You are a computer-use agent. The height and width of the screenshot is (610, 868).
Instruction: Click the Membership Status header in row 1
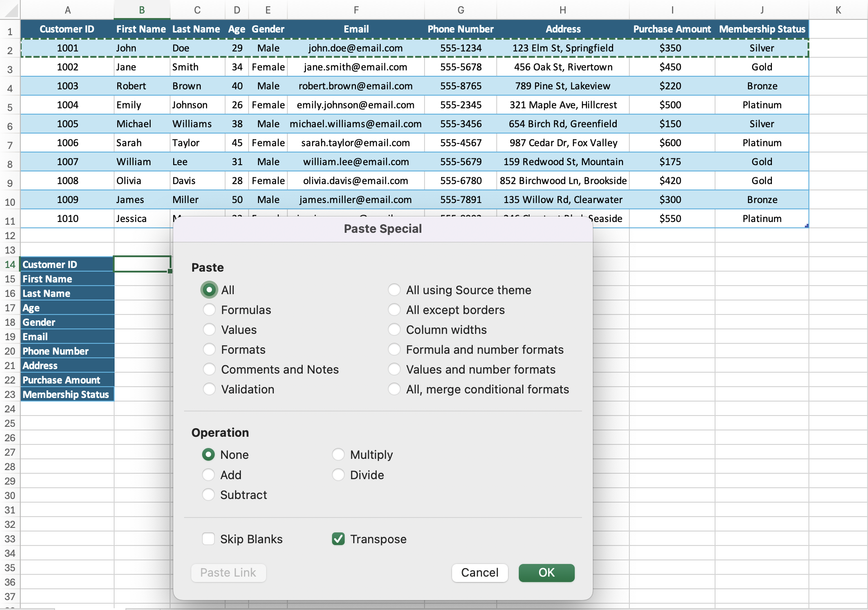pos(762,29)
